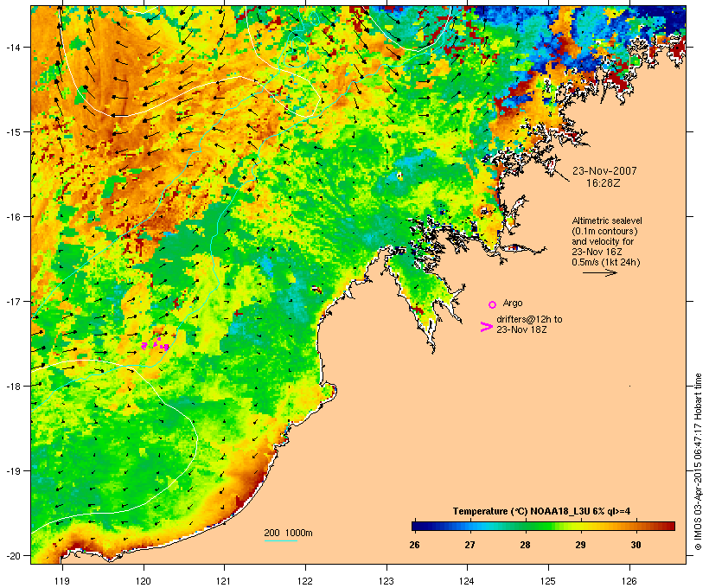
Task: Click the '0.5m/s (1kt 24h)' text
Action: (606, 262)
